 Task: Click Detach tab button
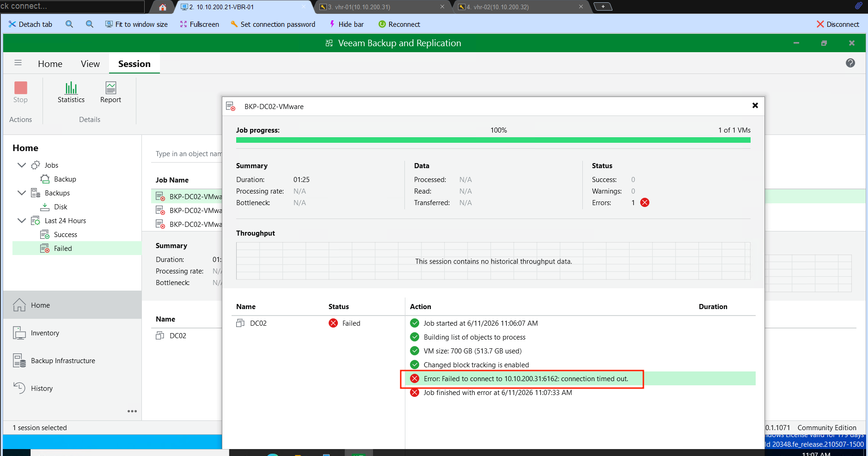[x=31, y=24]
